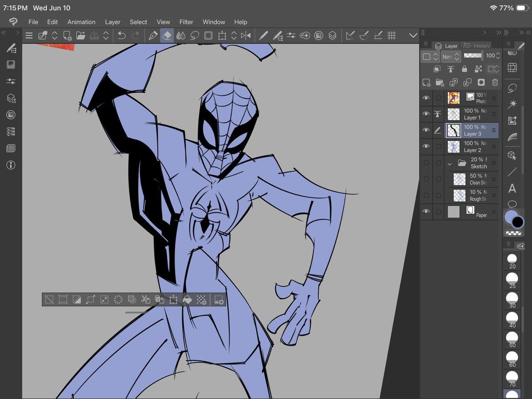This screenshot has height=399, width=532.
Task: Click New Layer Folder icon
Action: click(440, 82)
